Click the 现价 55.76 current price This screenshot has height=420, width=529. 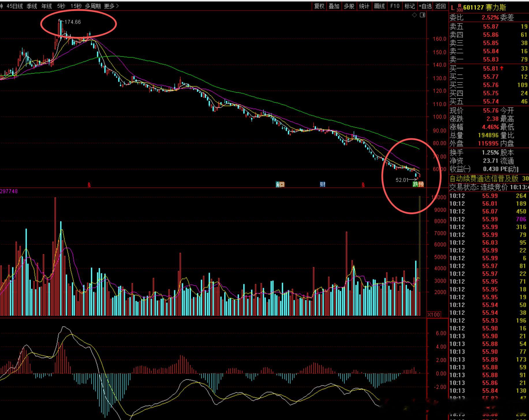point(491,111)
